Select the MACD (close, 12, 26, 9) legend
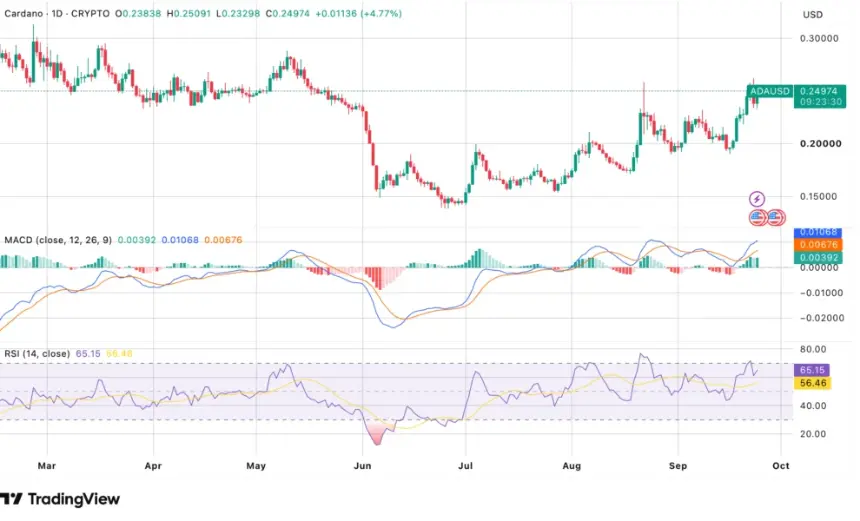This screenshot has width=860, height=521. tap(58, 240)
